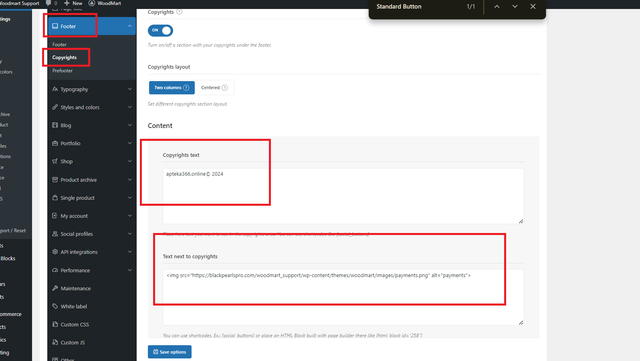Open the Copyrights sub-item
Image resolution: width=640 pixels, height=361 pixels.
tap(64, 58)
